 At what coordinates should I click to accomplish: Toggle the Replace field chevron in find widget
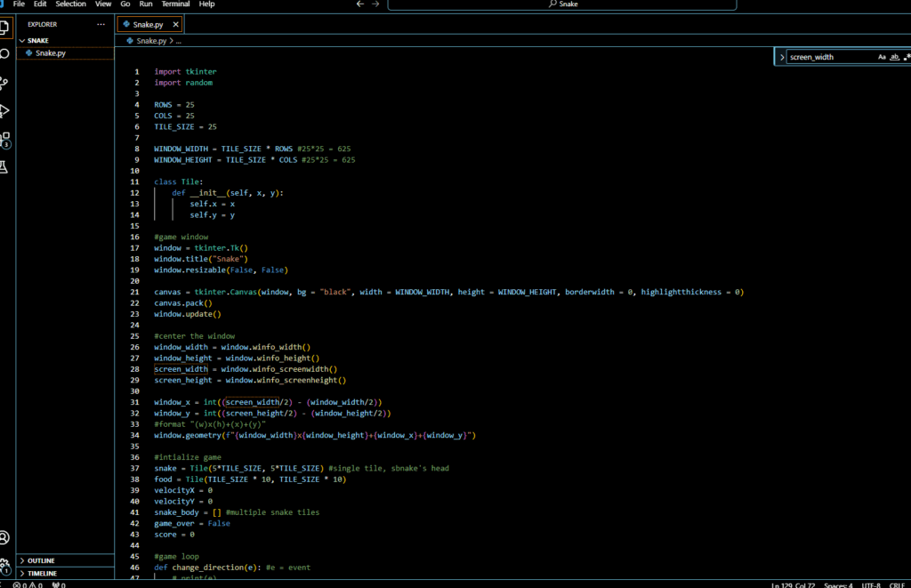(x=783, y=57)
